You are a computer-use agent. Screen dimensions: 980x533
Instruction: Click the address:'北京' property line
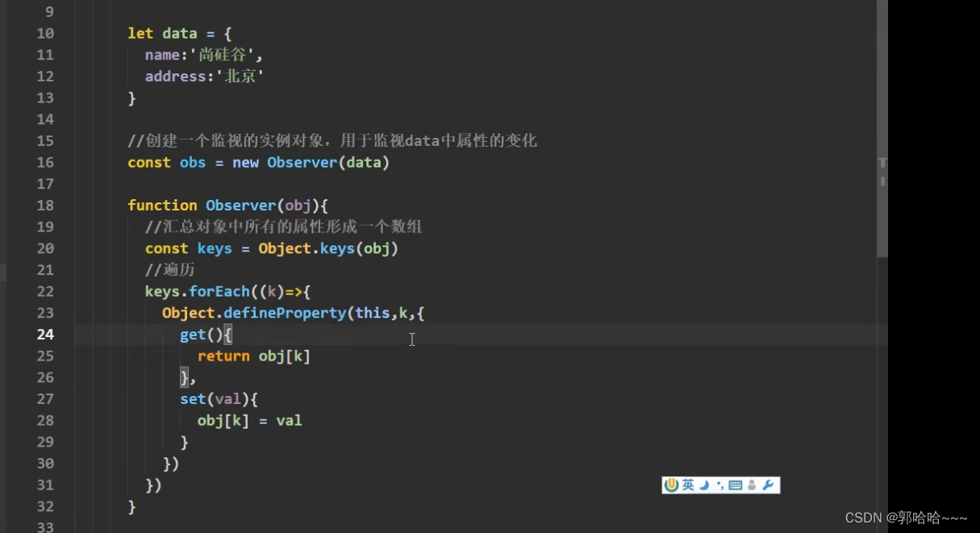205,77
